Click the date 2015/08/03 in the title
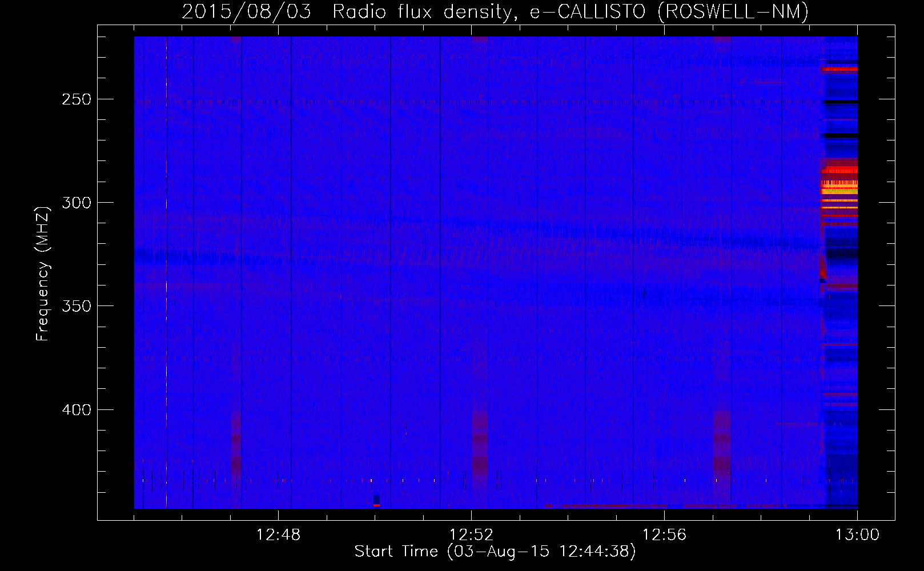 (x=247, y=11)
